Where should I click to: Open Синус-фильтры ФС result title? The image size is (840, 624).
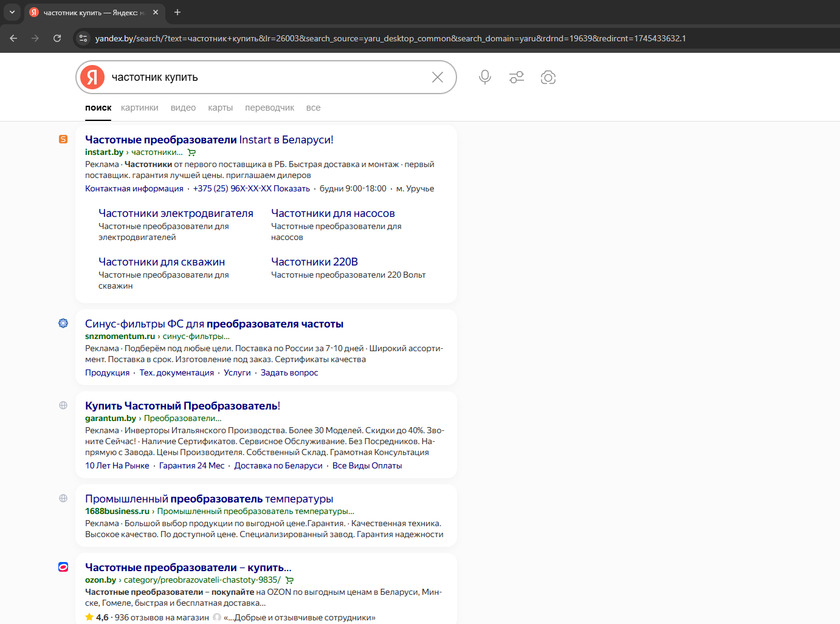tap(214, 323)
